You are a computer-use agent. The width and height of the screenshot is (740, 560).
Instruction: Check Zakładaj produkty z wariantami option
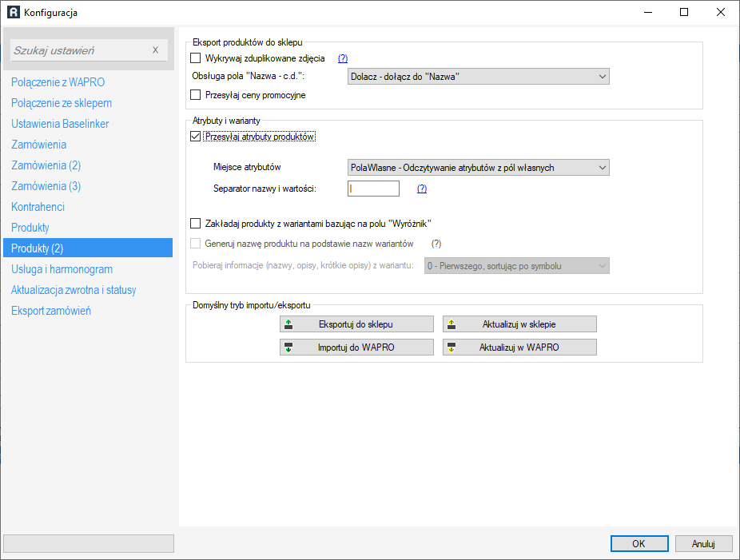click(x=195, y=223)
